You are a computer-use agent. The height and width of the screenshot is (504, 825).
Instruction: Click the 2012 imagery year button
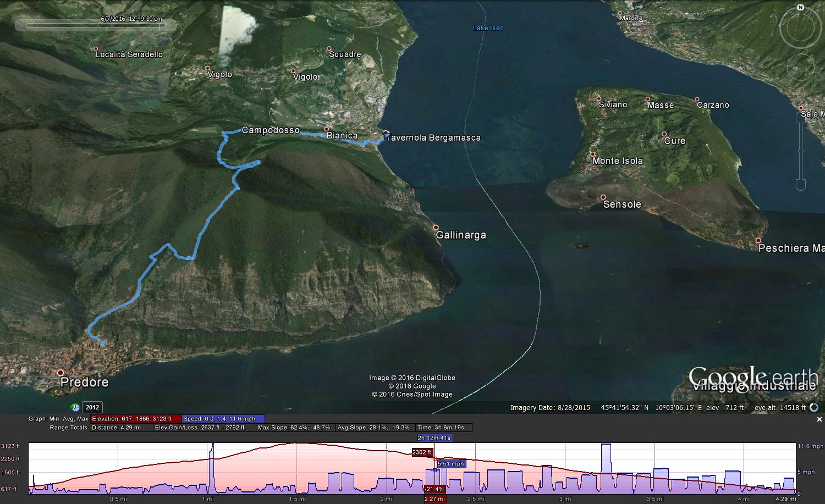tap(92, 407)
